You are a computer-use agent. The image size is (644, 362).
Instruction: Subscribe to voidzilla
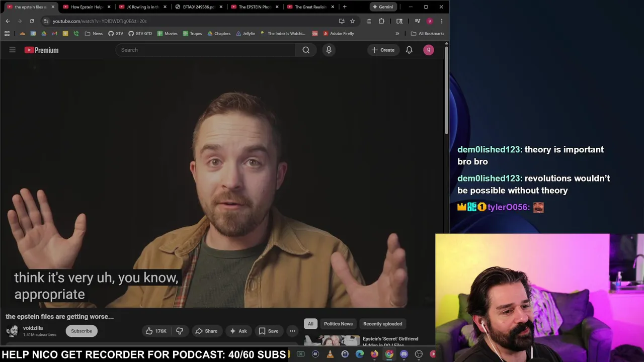(x=82, y=331)
